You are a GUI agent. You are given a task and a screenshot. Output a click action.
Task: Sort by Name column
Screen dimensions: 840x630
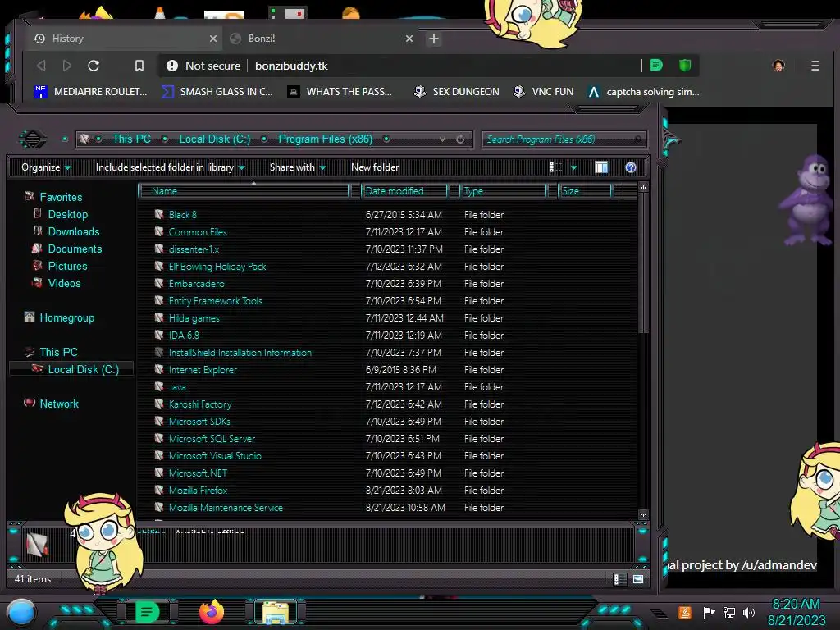244,190
